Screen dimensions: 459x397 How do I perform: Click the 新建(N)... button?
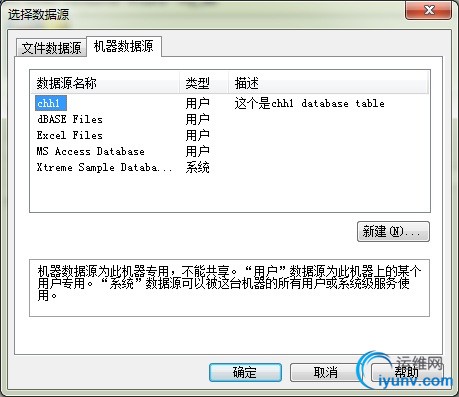click(x=393, y=231)
